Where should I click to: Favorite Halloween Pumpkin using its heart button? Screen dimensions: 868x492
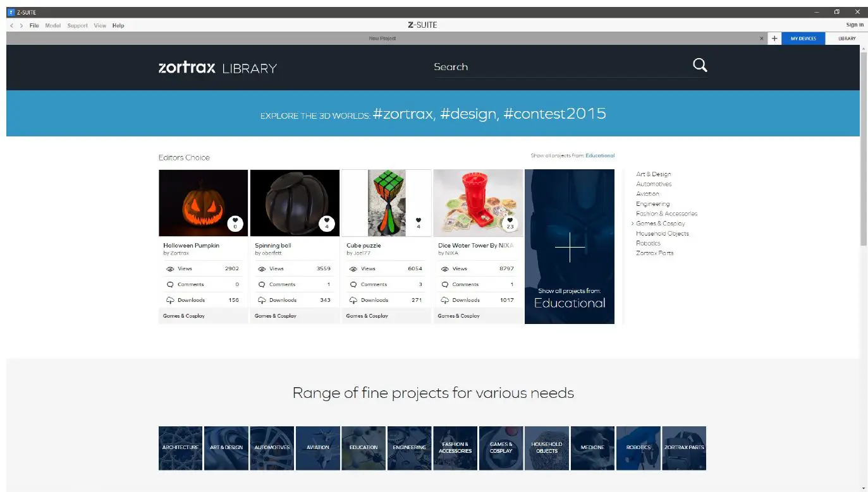click(x=235, y=222)
